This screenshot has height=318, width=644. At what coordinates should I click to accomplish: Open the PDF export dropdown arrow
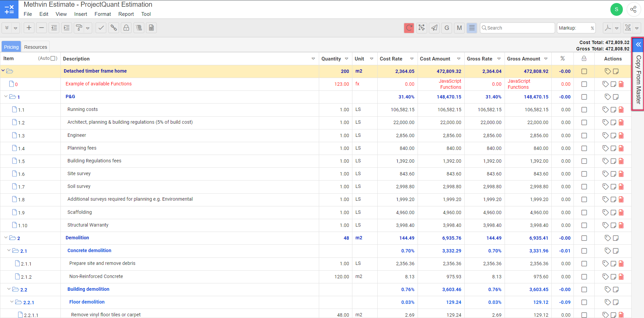tap(617, 28)
